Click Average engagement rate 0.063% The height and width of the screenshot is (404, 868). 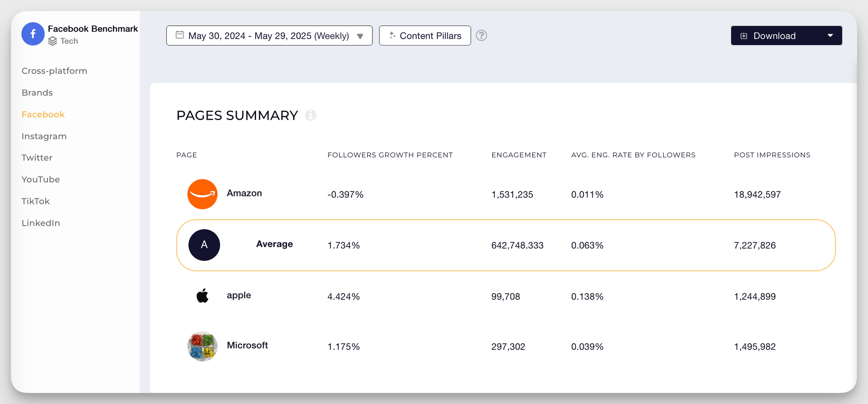pos(587,245)
